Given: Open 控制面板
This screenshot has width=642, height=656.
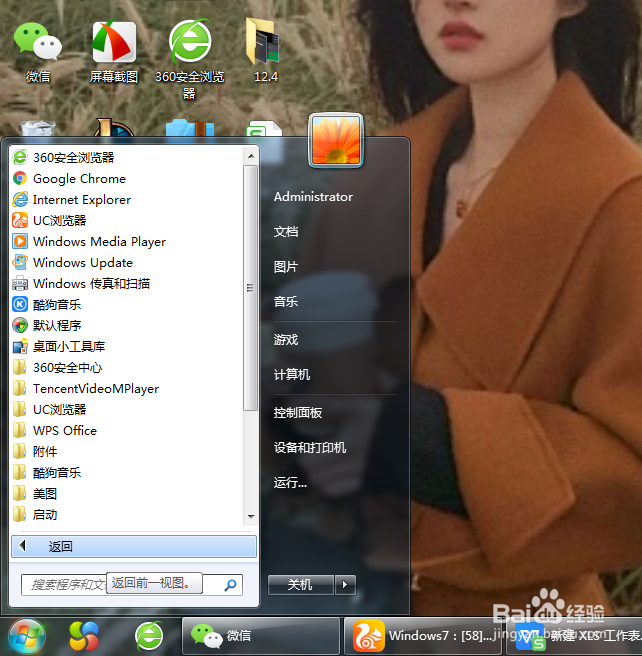Looking at the screenshot, I should [x=298, y=413].
